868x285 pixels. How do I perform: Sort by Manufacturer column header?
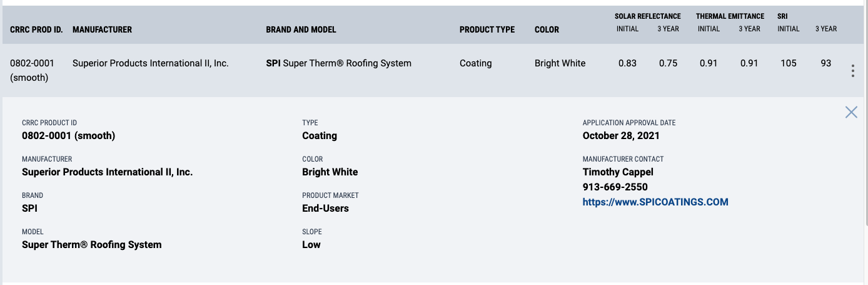coord(102,29)
